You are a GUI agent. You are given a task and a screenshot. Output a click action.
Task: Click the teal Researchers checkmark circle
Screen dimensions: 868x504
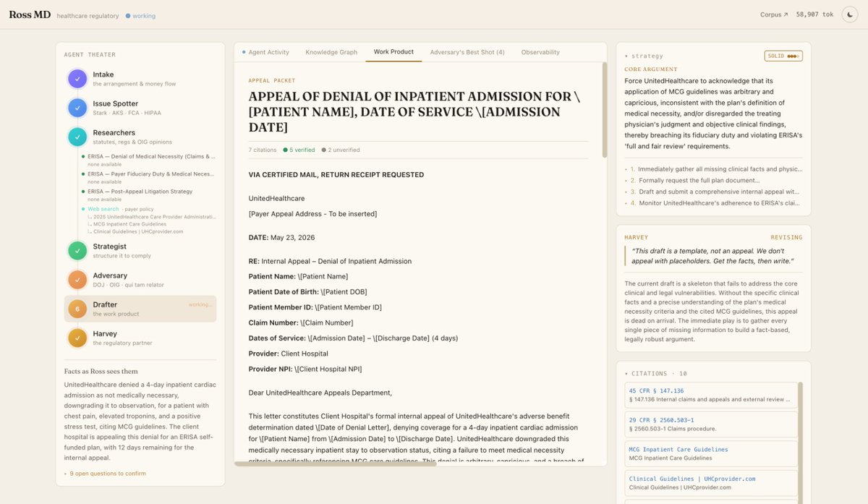click(x=77, y=137)
